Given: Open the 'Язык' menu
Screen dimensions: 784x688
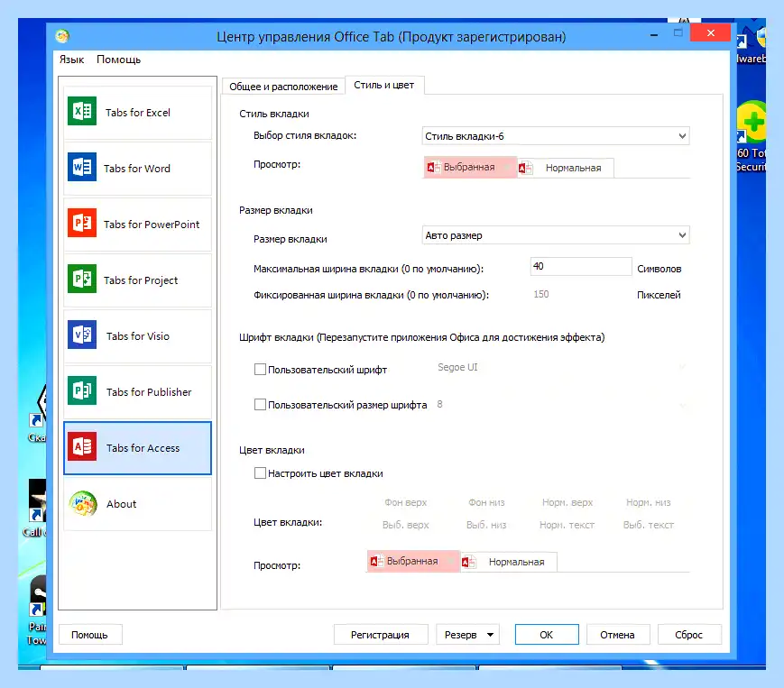Looking at the screenshot, I should 72,60.
